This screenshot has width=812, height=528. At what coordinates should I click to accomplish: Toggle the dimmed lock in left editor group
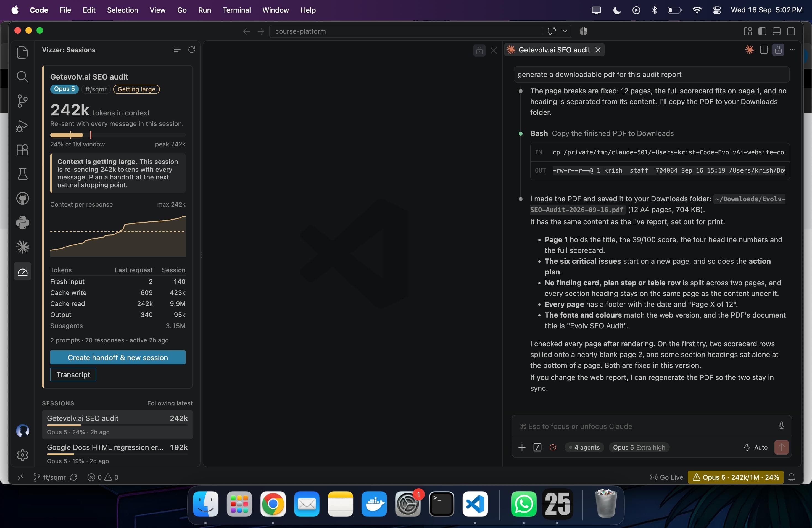(x=479, y=51)
